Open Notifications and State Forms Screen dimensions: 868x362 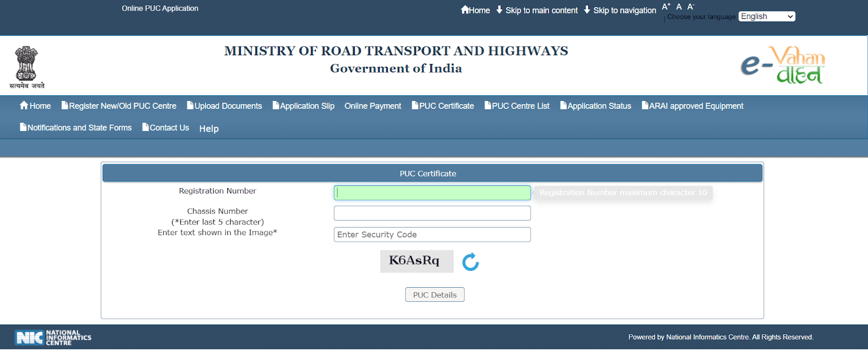click(76, 128)
